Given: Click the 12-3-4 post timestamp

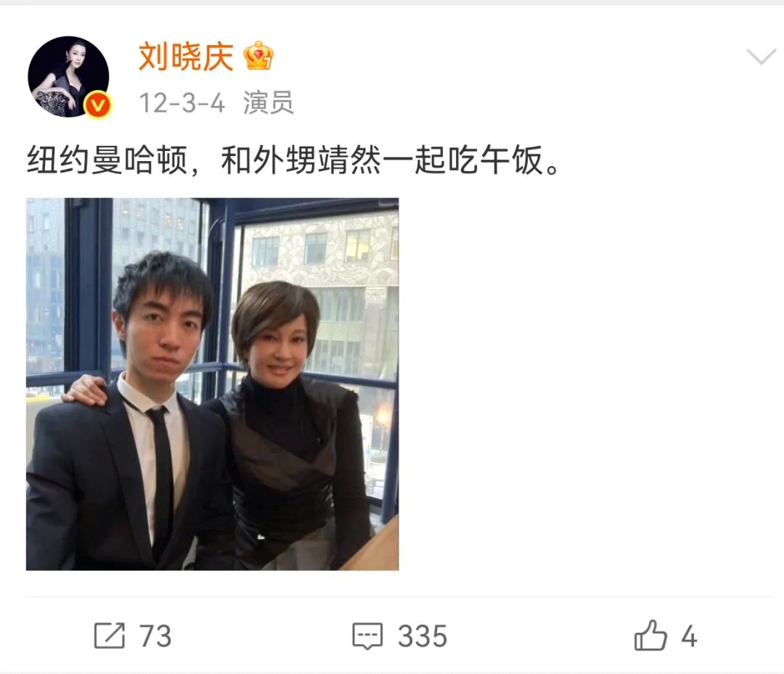Looking at the screenshot, I should coord(182,103).
